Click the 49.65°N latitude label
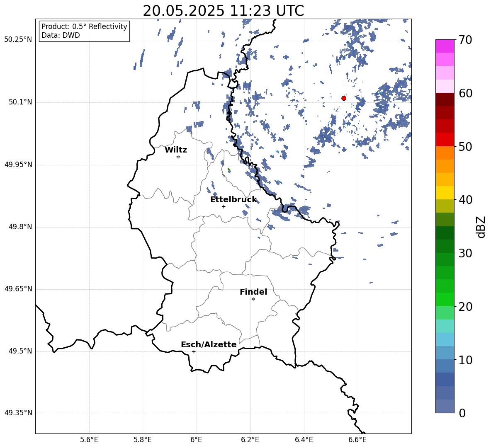This screenshot has width=491, height=448. pos(18,289)
